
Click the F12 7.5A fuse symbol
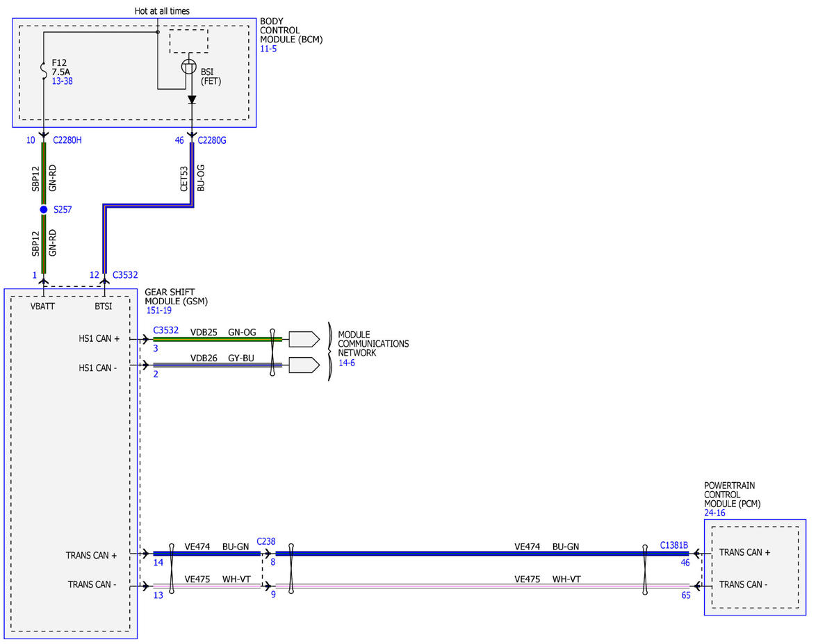click(43, 70)
